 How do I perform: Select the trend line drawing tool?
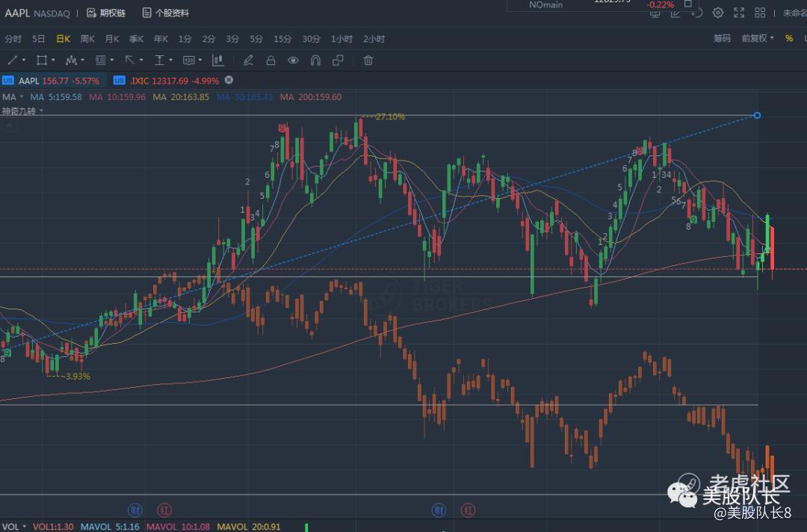(13, 61)
